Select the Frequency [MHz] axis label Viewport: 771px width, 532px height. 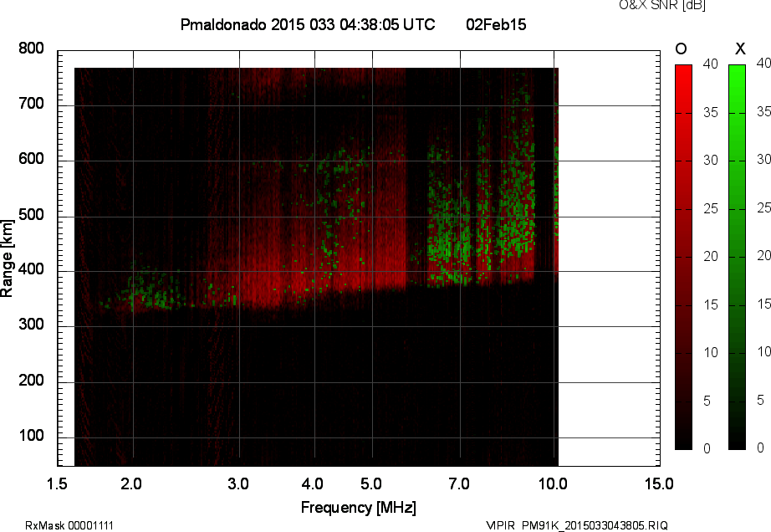[x=358, y=508]
